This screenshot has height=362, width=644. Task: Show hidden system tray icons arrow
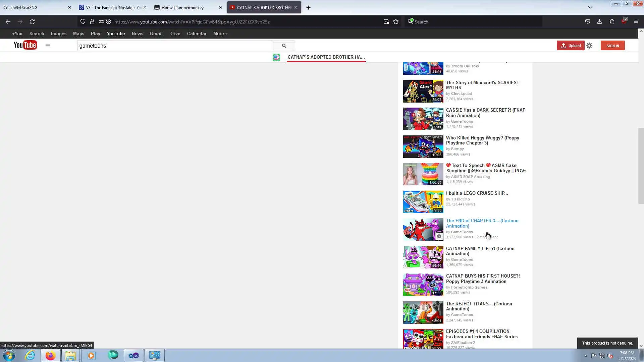586,356
